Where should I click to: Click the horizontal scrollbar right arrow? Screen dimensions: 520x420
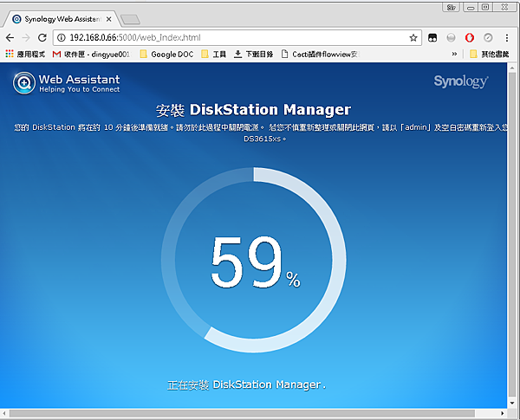pos(503,413)
